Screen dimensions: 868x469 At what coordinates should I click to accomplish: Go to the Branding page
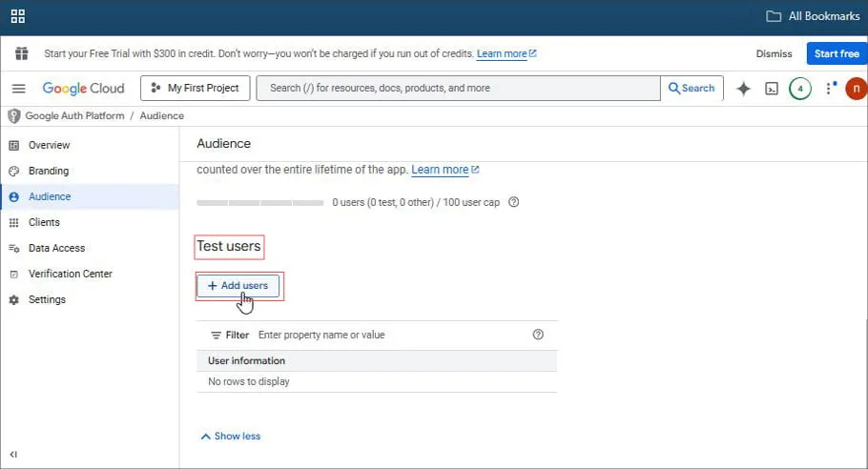tap(49, 172)
